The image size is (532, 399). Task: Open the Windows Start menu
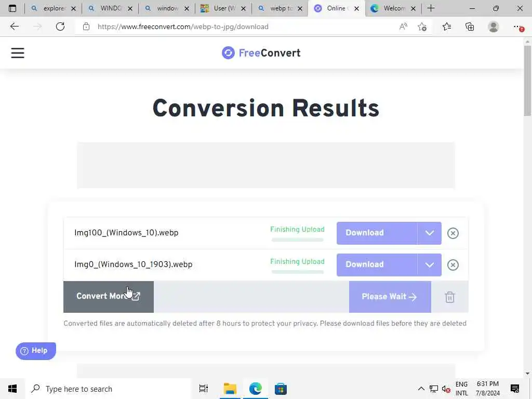[12, 389]
